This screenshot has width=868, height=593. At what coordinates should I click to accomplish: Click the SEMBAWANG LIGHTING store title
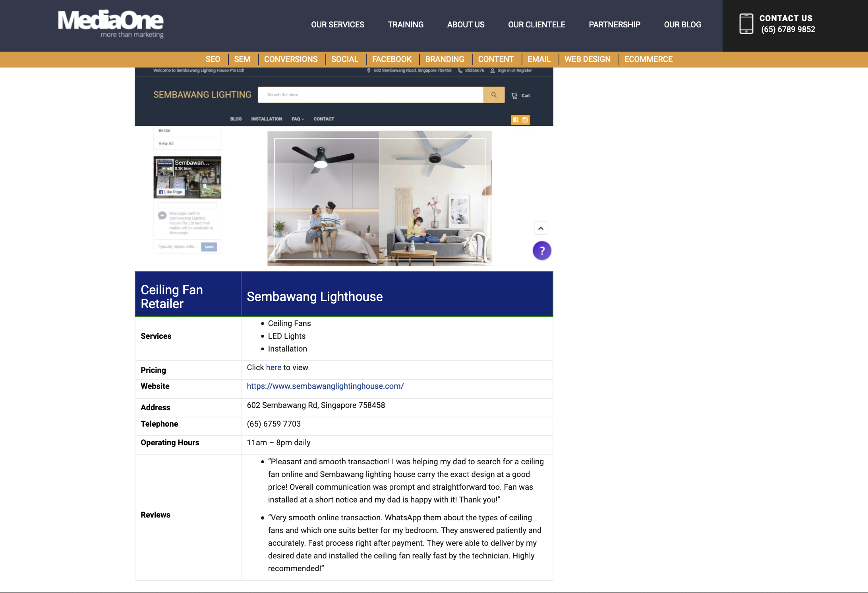tap(202, 95)
